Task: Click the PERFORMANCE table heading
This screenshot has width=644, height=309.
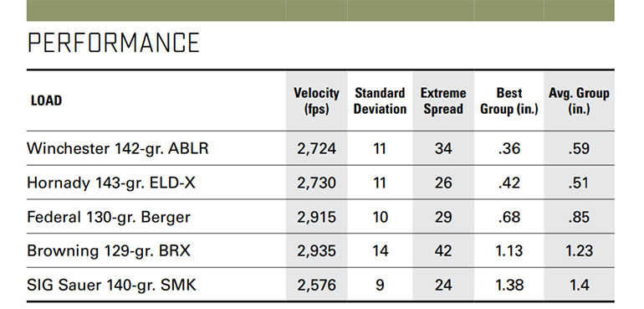Action: 114,43
